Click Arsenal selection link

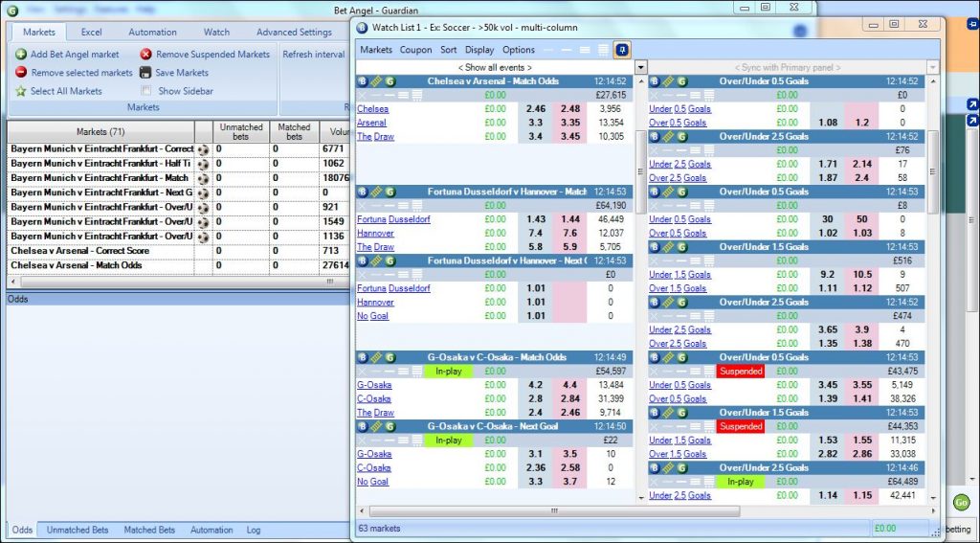point(371,123)
